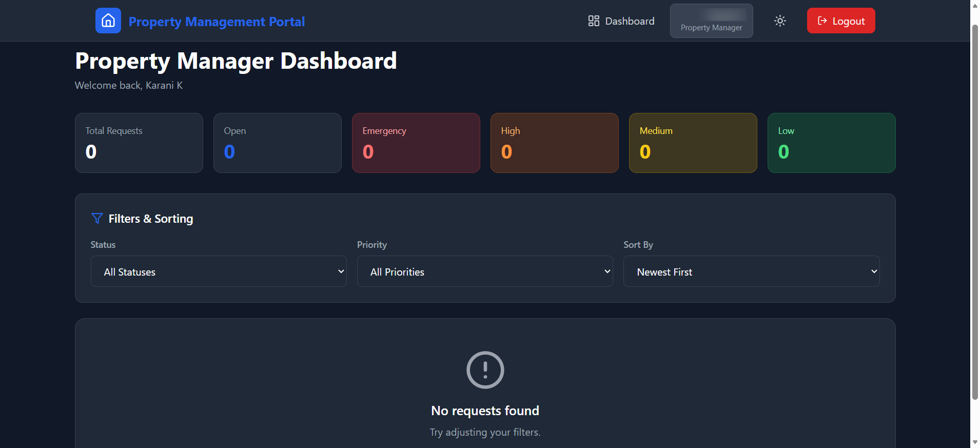
Task: Click the Priority filter label
Action: 372,245
